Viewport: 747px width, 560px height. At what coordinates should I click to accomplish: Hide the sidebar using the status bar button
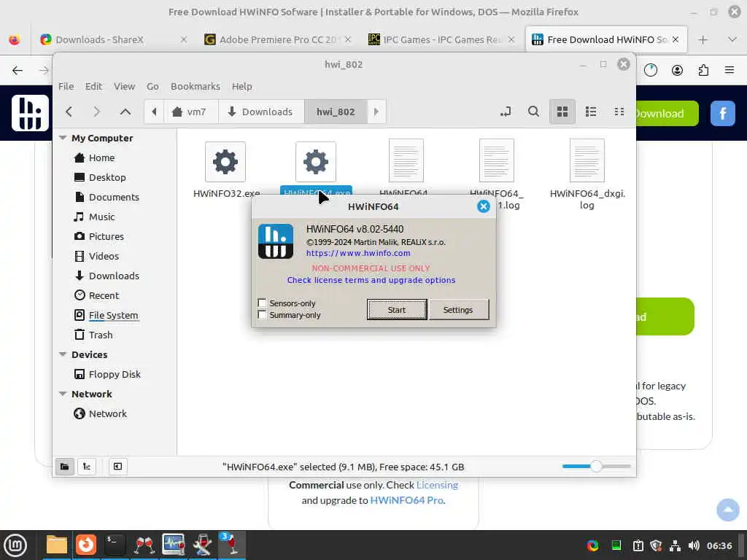(117, 467)
